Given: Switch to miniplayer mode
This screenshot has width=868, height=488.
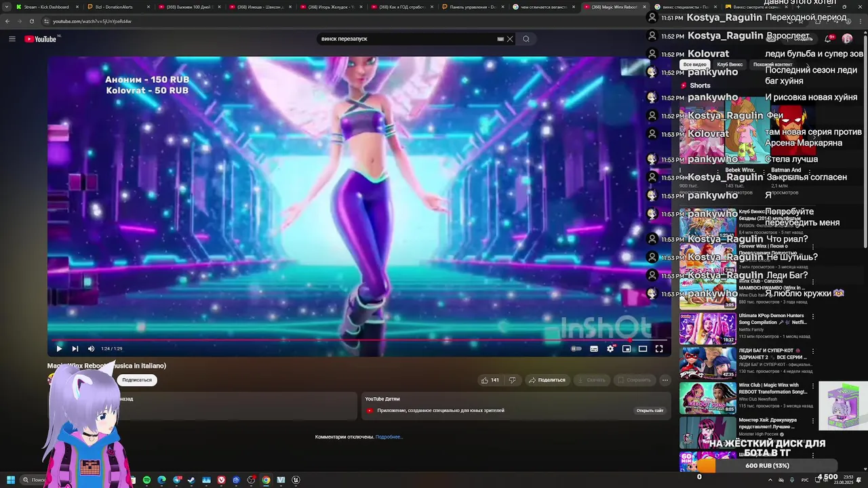Looking at the screenshot, I should [627, 348].
